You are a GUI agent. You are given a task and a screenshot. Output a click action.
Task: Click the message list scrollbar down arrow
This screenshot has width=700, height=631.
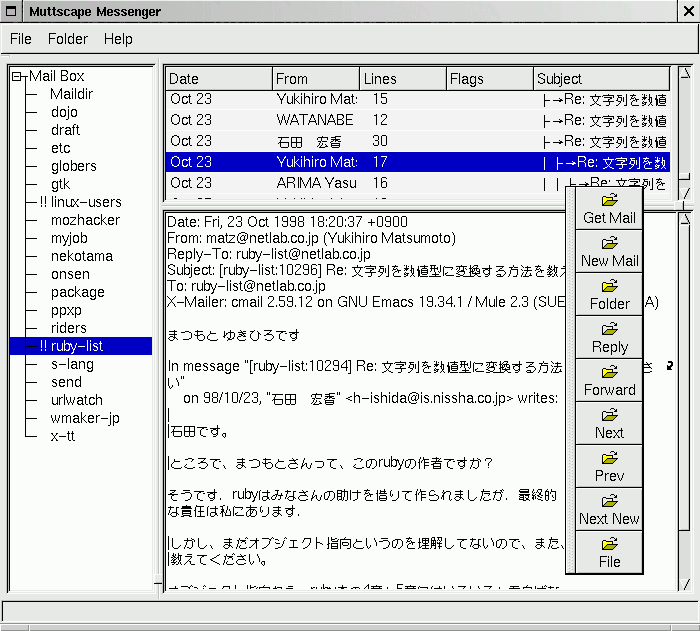[685, 193]
